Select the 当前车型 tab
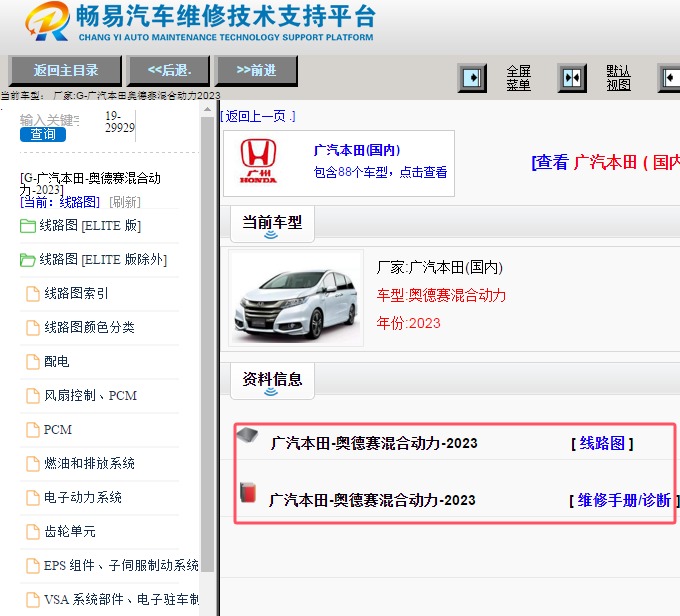The width and height of the screenshot is (680, 616). click(272, 224)
